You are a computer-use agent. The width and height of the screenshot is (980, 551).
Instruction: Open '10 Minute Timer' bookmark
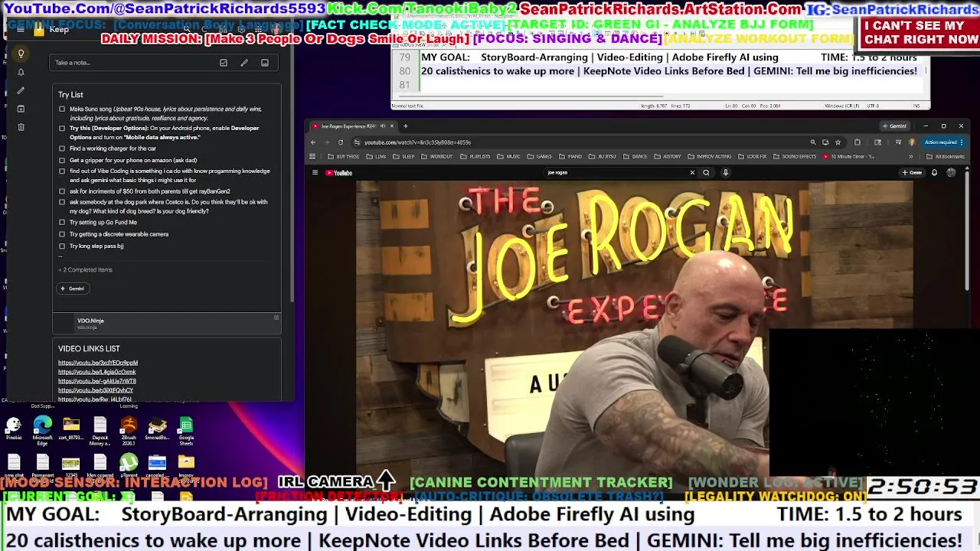[849, 157]
